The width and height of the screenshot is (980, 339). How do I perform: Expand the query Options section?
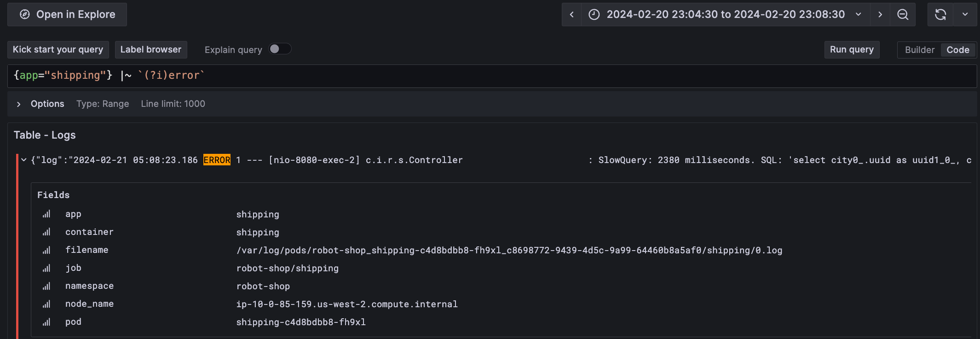[19, 104]
